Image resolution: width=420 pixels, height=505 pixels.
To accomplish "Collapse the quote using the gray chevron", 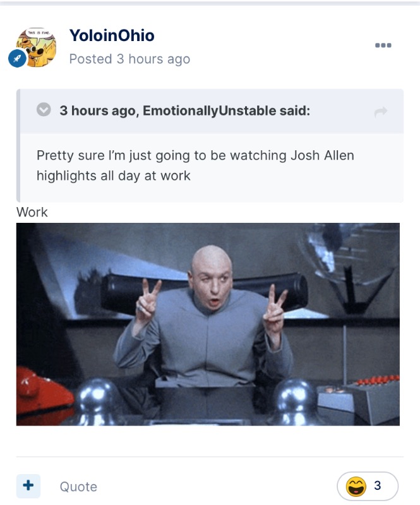I will [44, 110].
